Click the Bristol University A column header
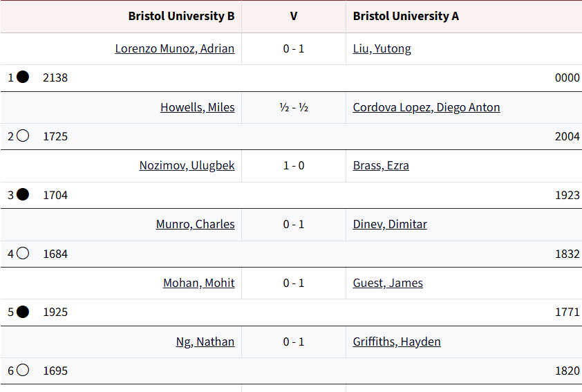The image size is (582, 392). [406, 16]
